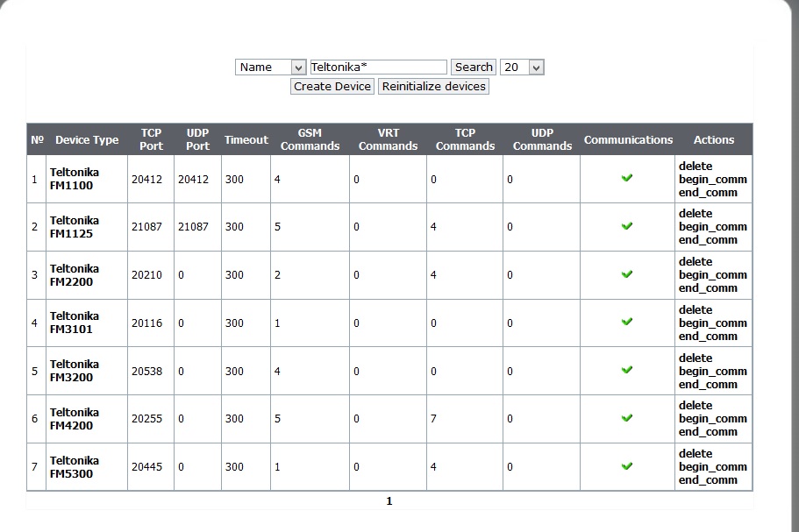Click the green checkmark for Teltonika FM5300

pyautogui.click(x=626, y=466)
